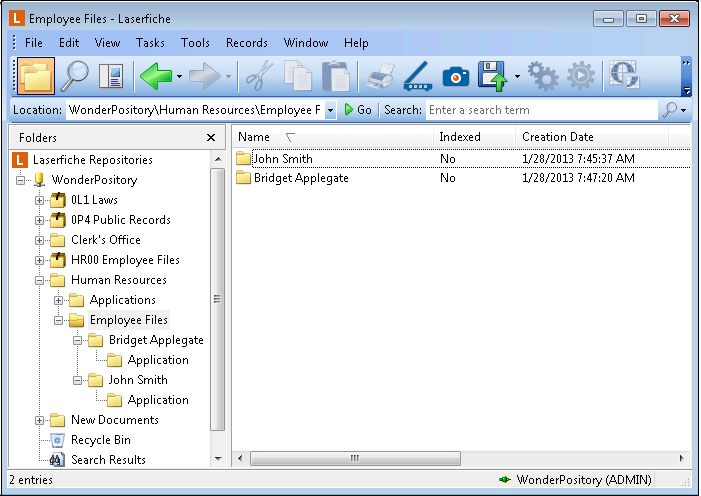Image resolution: width=701 pixels, height=496 pixels.
Task: Sort by Creation Date column header
Action: 592,137
